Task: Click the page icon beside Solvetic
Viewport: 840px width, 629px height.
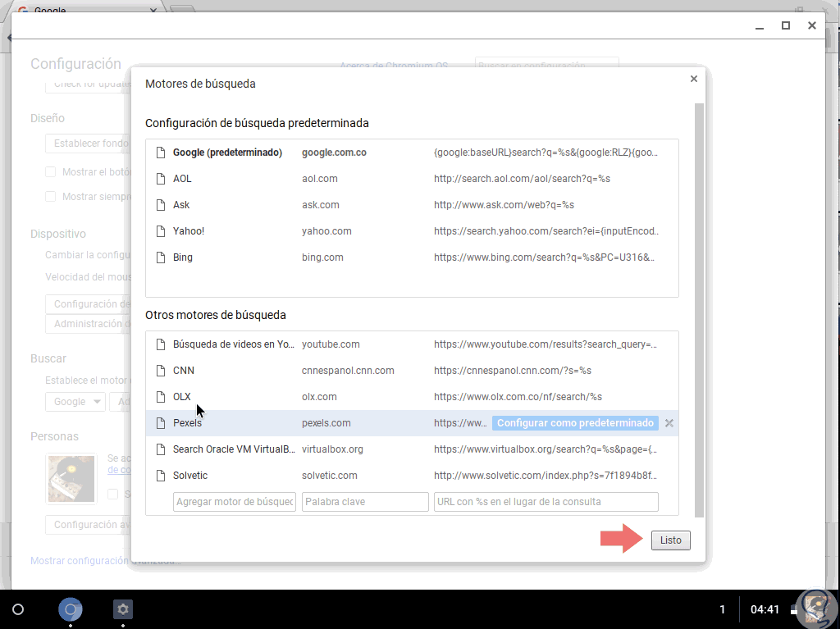Action: pos(160,476)
